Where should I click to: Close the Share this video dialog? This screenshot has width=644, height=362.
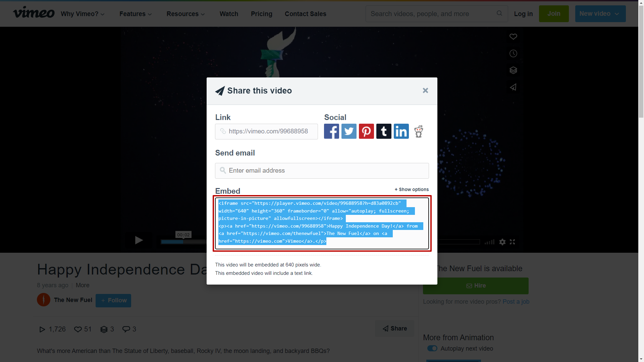coord(425,90)
